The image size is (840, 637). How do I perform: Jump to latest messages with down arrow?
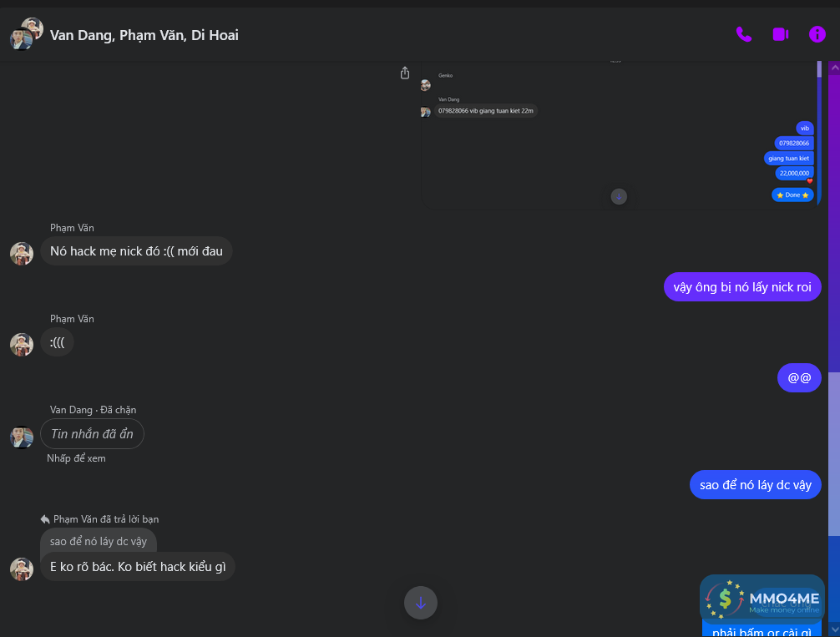coord(420,602)
